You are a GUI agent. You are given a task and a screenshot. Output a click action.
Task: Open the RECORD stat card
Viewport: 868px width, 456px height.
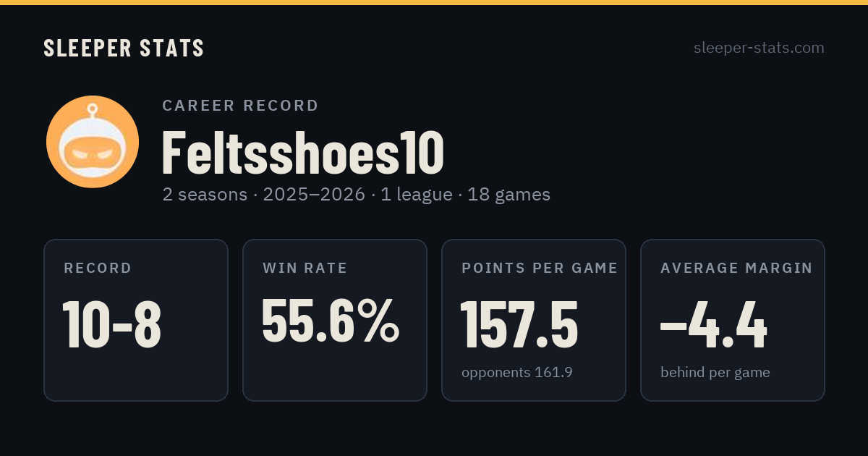click(136, 320)
